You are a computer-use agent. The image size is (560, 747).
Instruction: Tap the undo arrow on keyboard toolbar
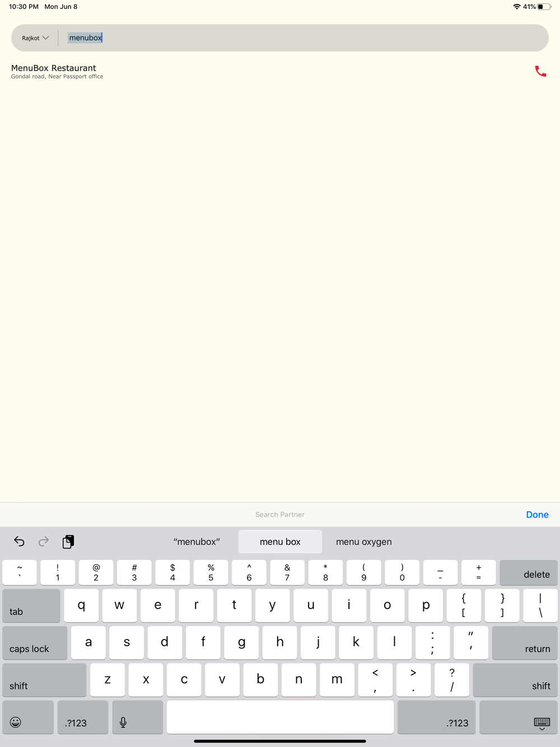19,541
